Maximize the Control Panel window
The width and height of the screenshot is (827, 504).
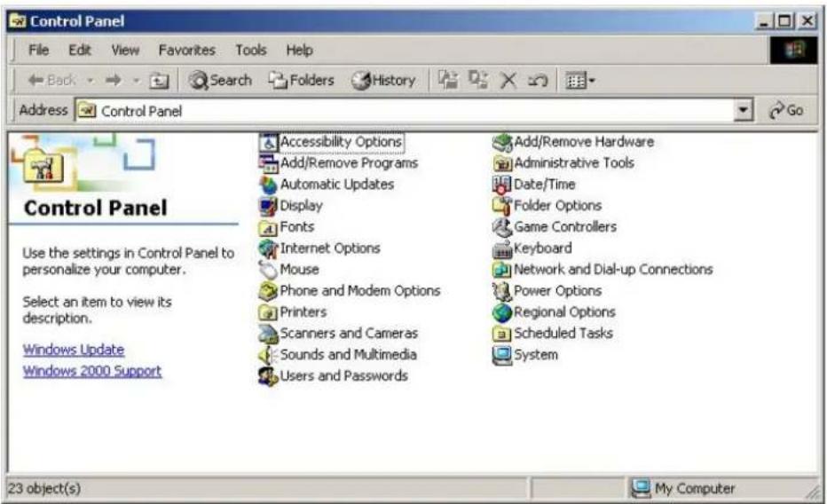[784, 21]
